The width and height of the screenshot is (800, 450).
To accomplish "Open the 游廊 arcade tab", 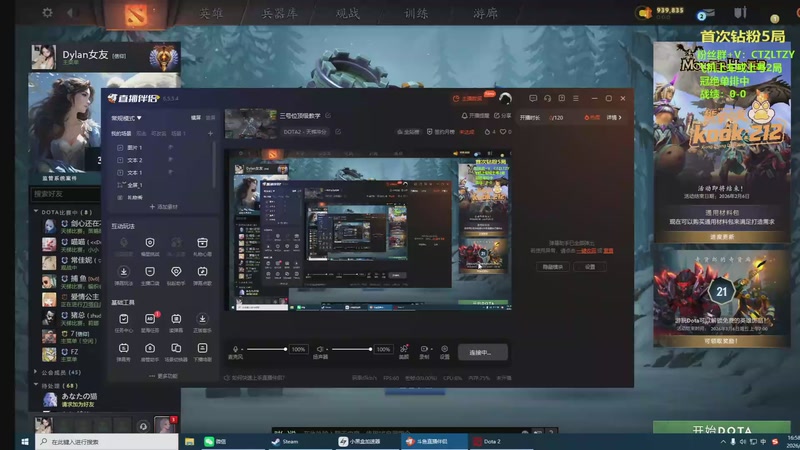I will [x=485, y=13].
